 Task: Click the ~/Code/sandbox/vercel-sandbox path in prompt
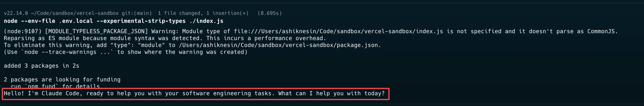tap(75, 13)
